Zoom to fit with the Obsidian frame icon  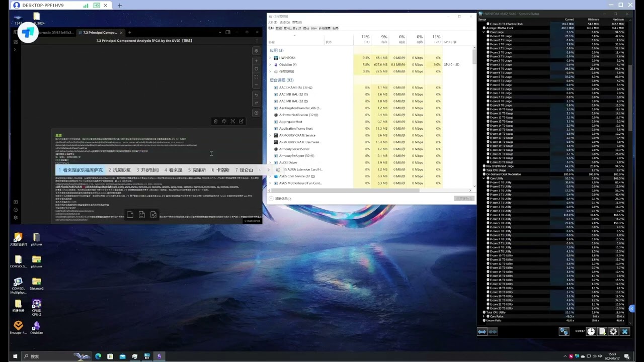[x=257, y=76]
